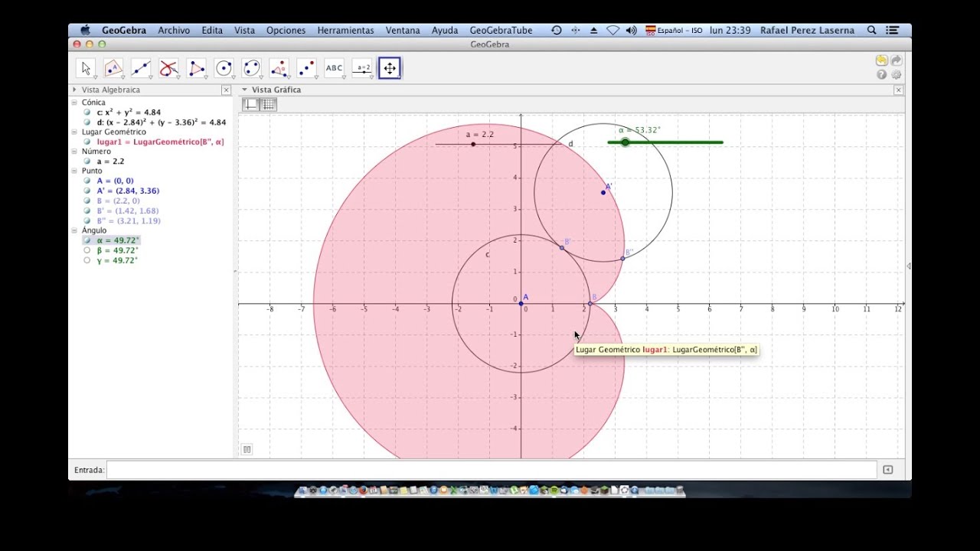The height and width of the screenshot is (551, 980).
Task: Toggle the grid display button
Action: click(268, 105)
